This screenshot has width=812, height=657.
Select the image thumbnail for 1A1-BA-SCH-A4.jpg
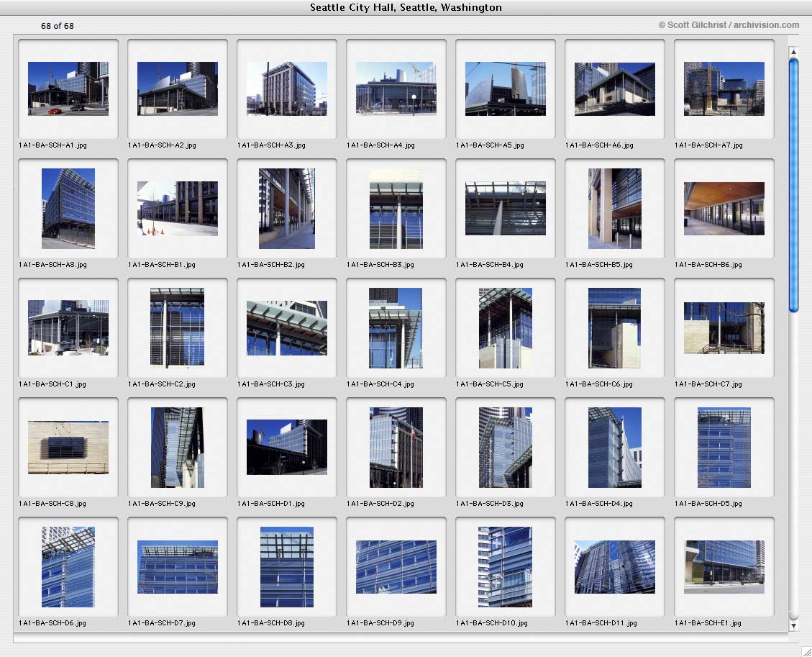pyautogui.click(x=396, y=89)
